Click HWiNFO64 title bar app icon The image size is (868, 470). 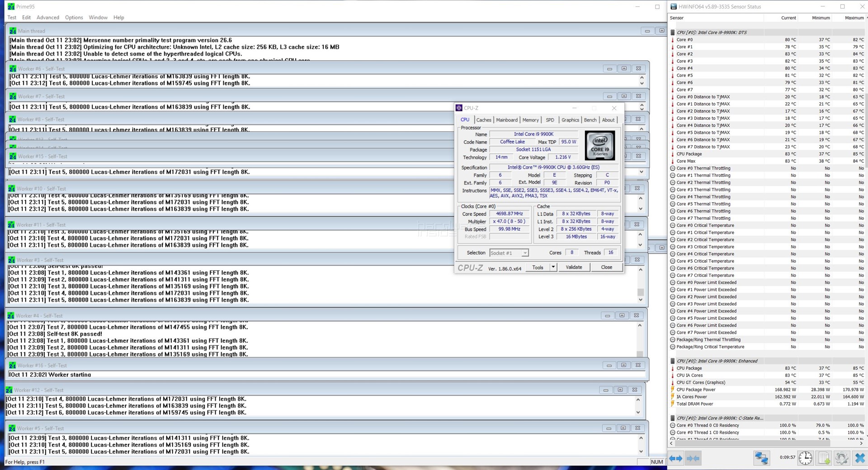tap(674, 6)
